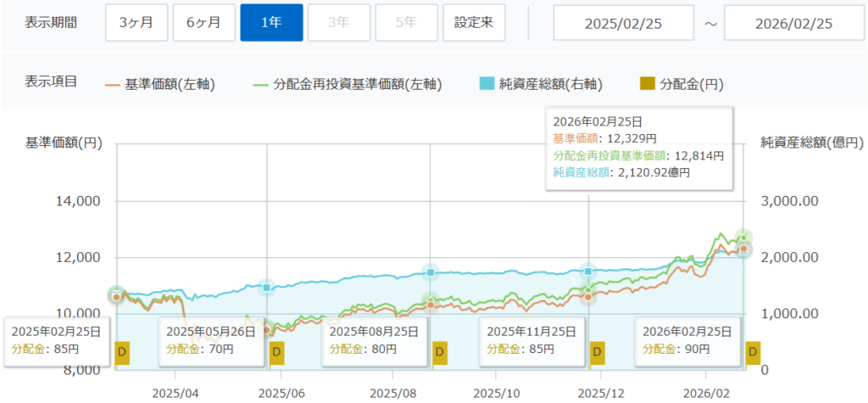Toggle 基準価額(左軸) legend series
The image size is (868, 403).
click(x=159, y=84)
